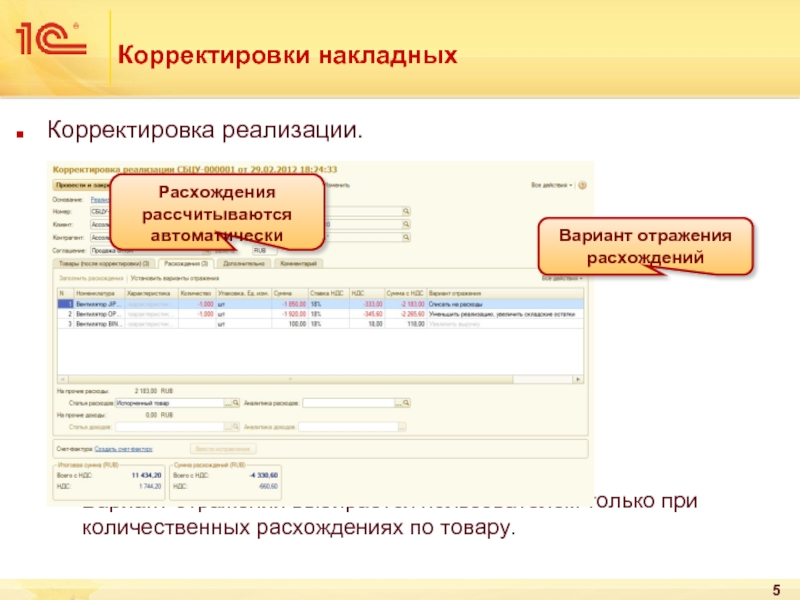The image size is (800, 600).
Task: Click search icon in Номер row field
Action: click(x=406, y=211)
